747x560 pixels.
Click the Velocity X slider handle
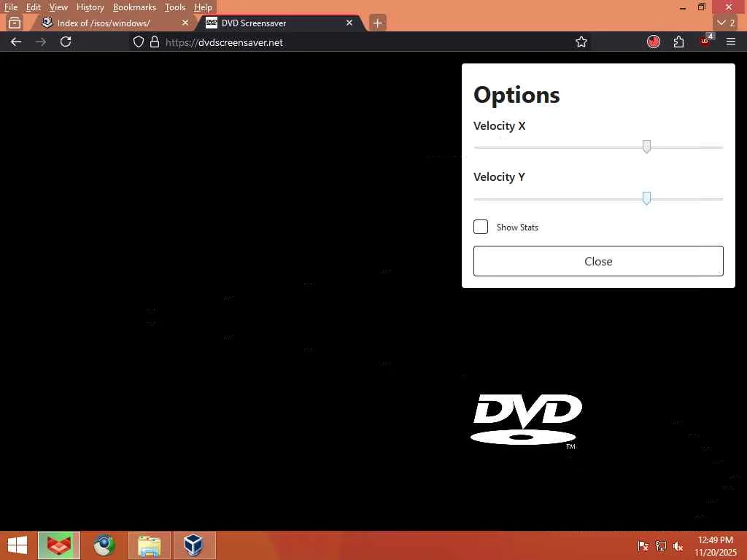click(x=646, y=147)
